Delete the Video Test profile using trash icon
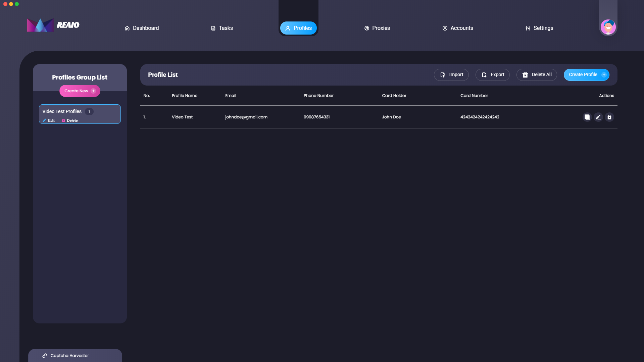The image size is (644, 362). tap(609, 117)
